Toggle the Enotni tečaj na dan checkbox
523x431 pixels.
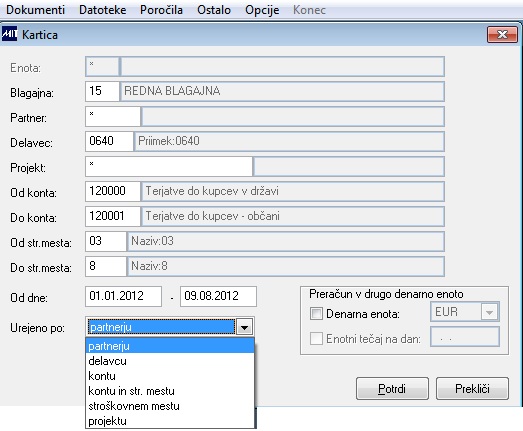click(x=316, y=339)
